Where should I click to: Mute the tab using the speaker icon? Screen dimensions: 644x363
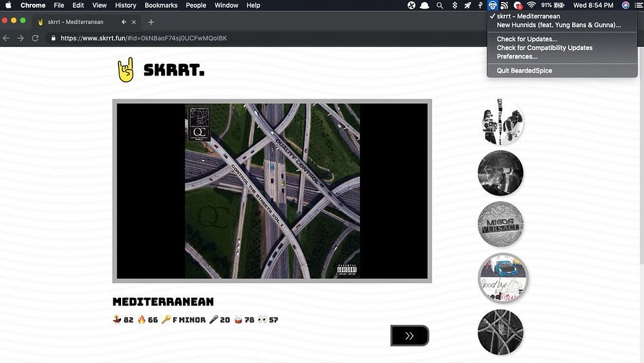124,22
